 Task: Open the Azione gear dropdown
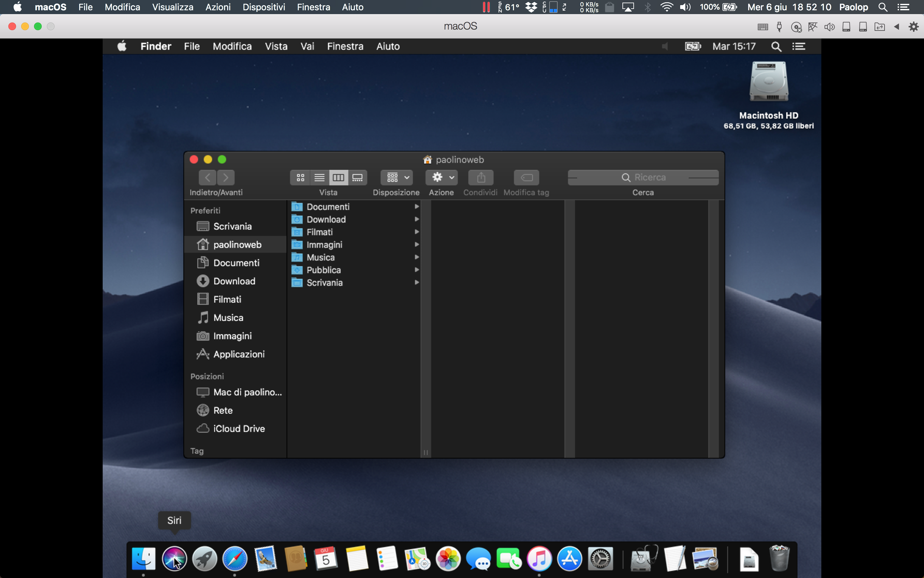click(x=442, y=177)
